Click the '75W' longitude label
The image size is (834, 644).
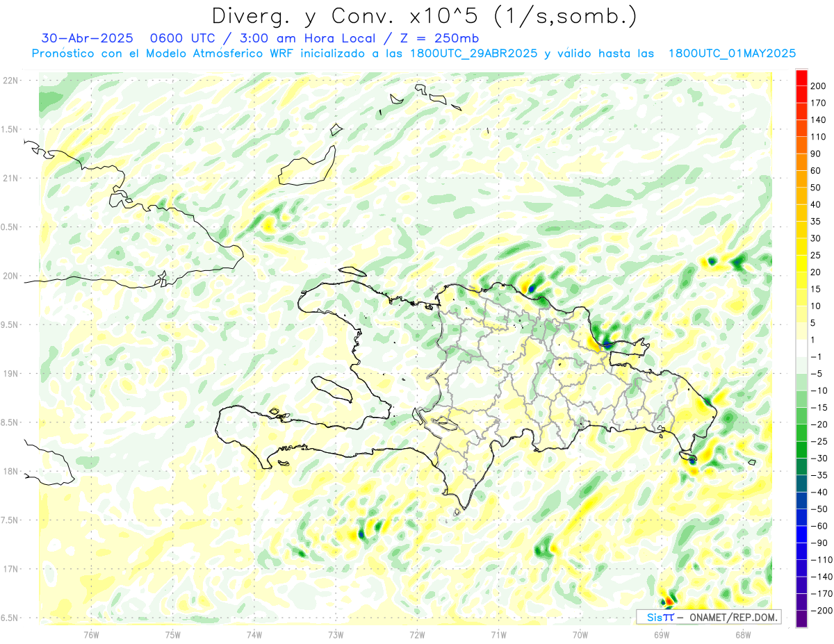click(172, 634)
